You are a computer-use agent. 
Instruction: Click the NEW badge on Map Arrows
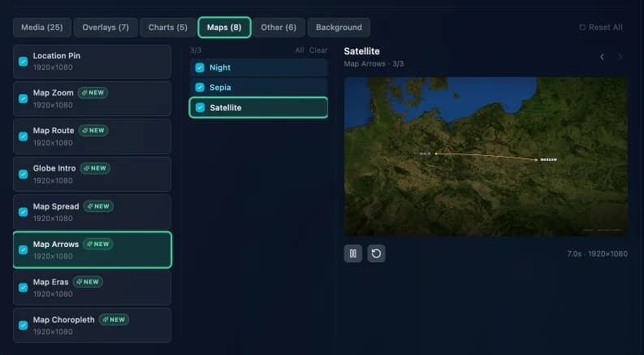coord(98,244)
